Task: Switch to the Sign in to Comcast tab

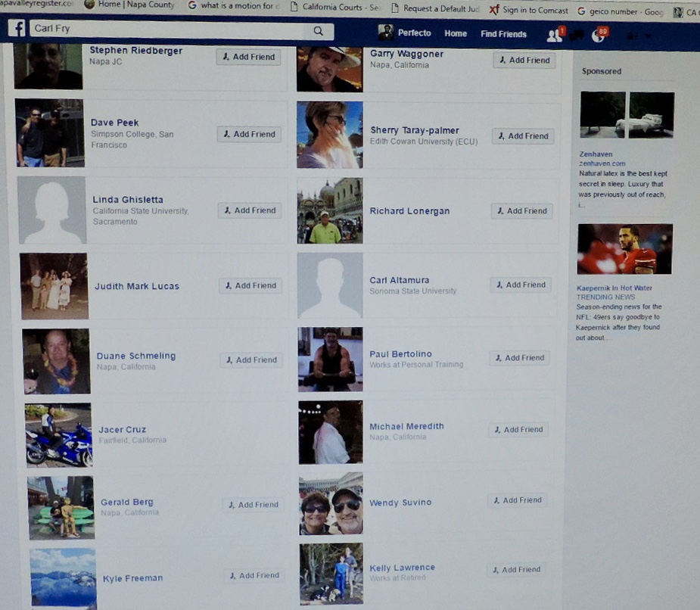Action: tap(530, 10)
